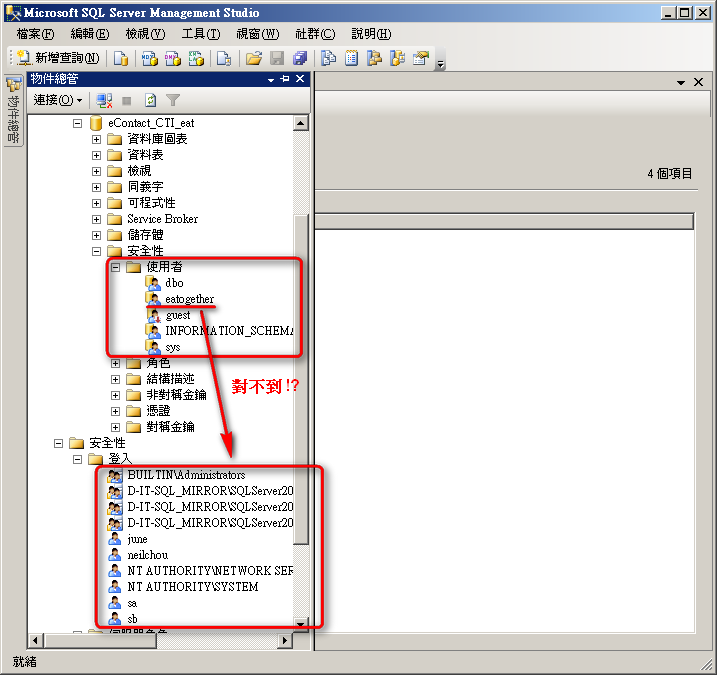Expand the Service Broker folder
717x675 pixels.
tap(96, 220)
